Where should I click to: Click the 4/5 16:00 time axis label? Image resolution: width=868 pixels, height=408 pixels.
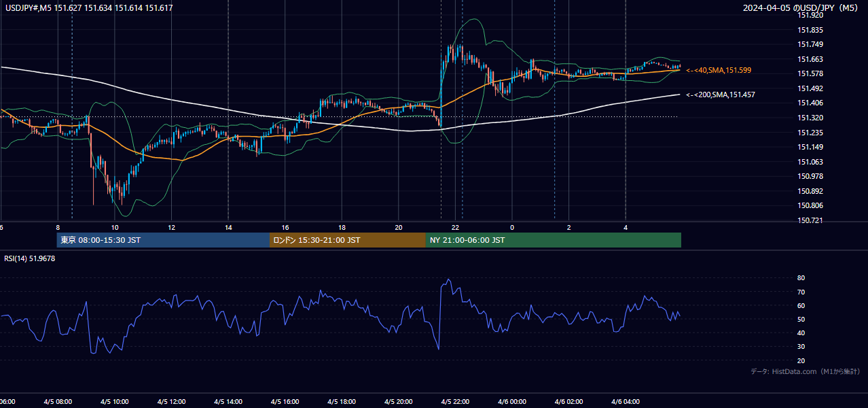[x=285, y=402]
